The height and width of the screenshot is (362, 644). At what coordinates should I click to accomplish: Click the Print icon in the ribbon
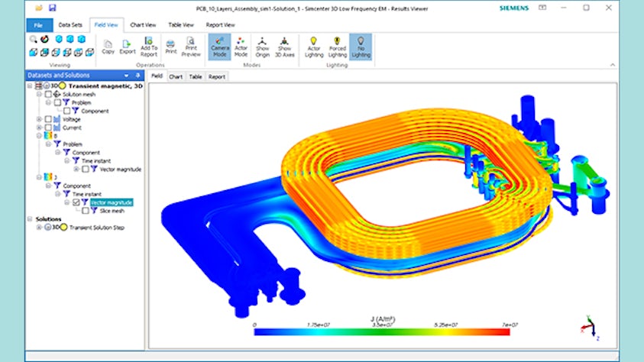coord(171,47)
